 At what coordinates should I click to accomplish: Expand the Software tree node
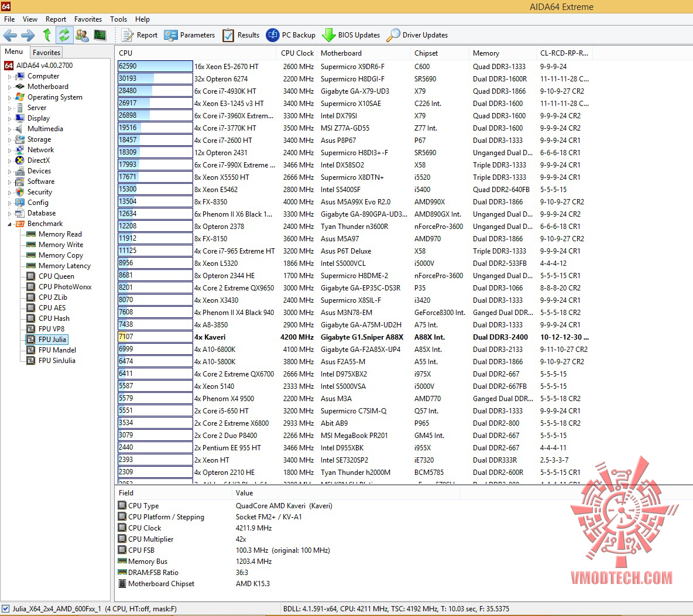9,182
